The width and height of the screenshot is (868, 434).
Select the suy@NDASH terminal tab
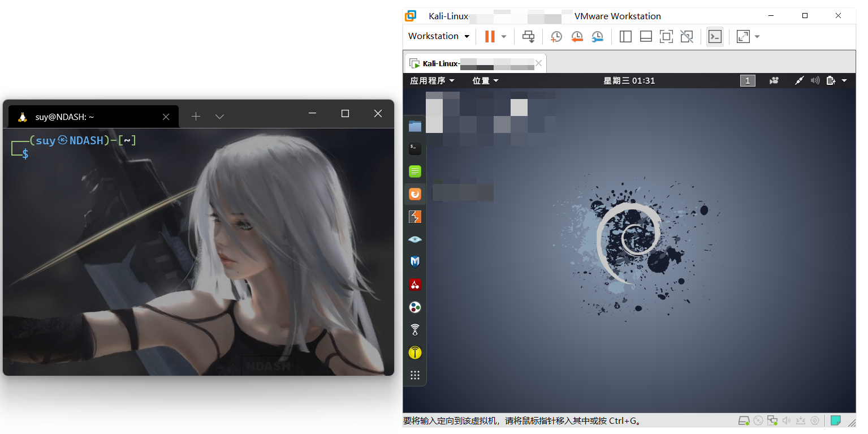(93, 117)
